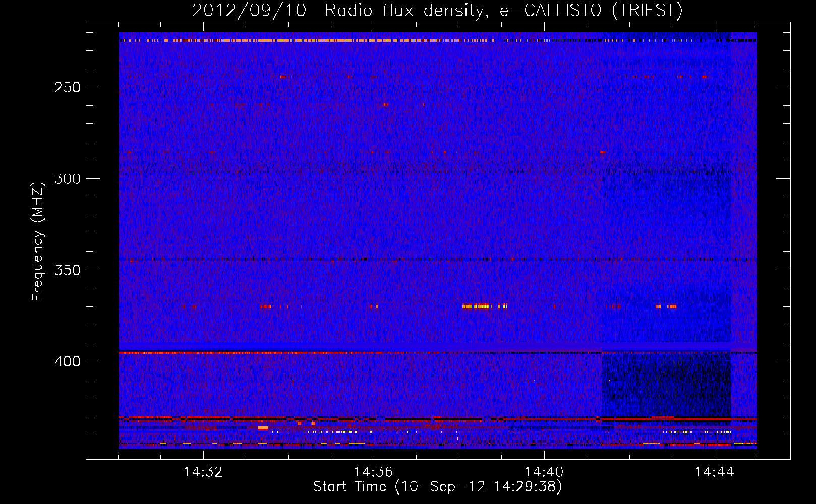
Task: Click the dark blue block below 400 MHz
Action: 666,385
